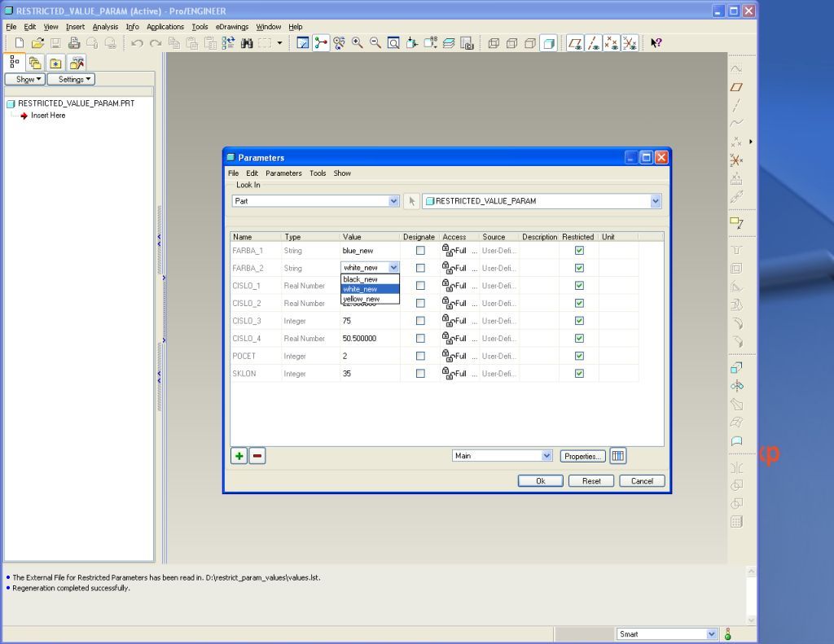Open the Settings dropdown in model tree
The width and height of the screenshot is (834, 644).
[x=72, y=79]
